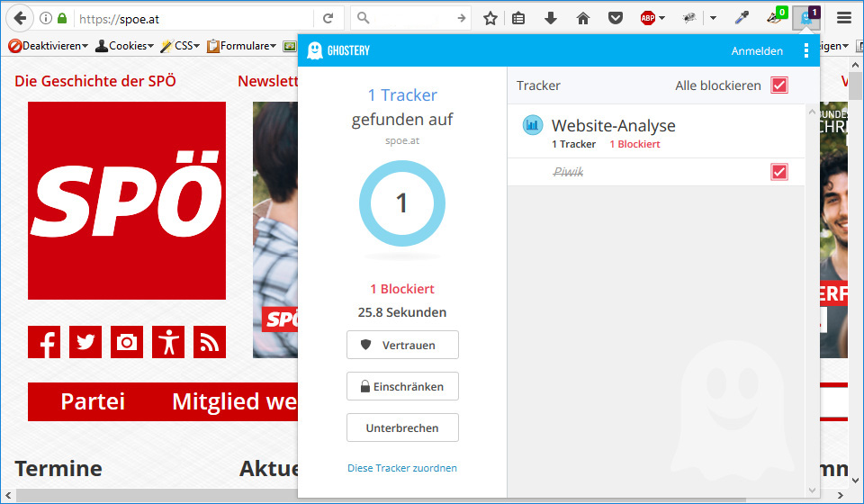Click the Vertrauen button
This screenshot has width=864, height=504.
(402, 345)
